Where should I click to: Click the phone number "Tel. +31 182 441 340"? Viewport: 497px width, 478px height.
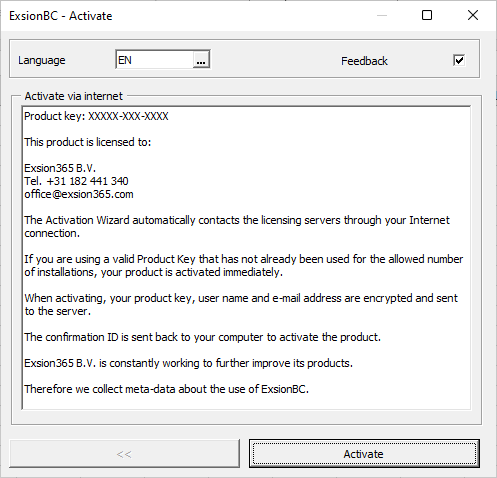click(76, 181)
